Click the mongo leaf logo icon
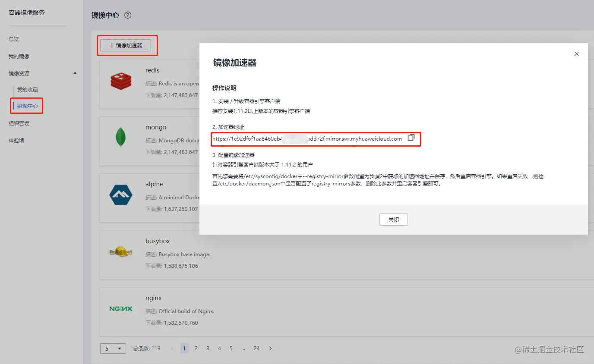 pyautogui.click(x=121, y=138)
